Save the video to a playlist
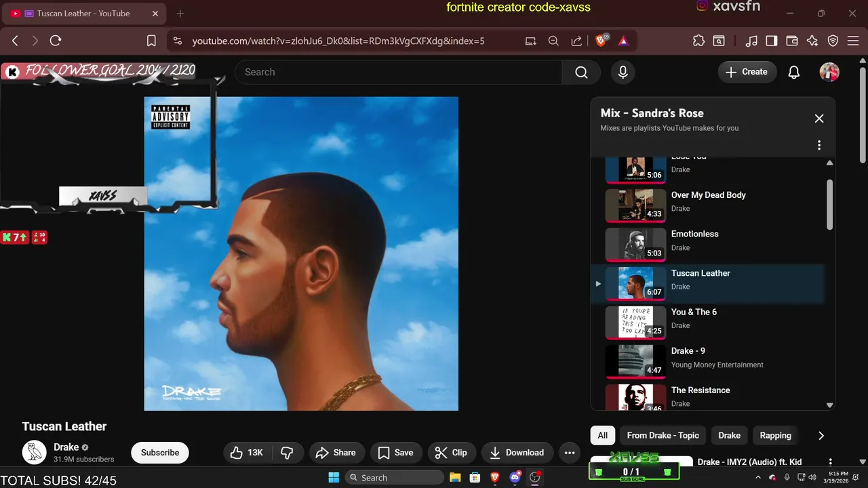 coord(395,452)
